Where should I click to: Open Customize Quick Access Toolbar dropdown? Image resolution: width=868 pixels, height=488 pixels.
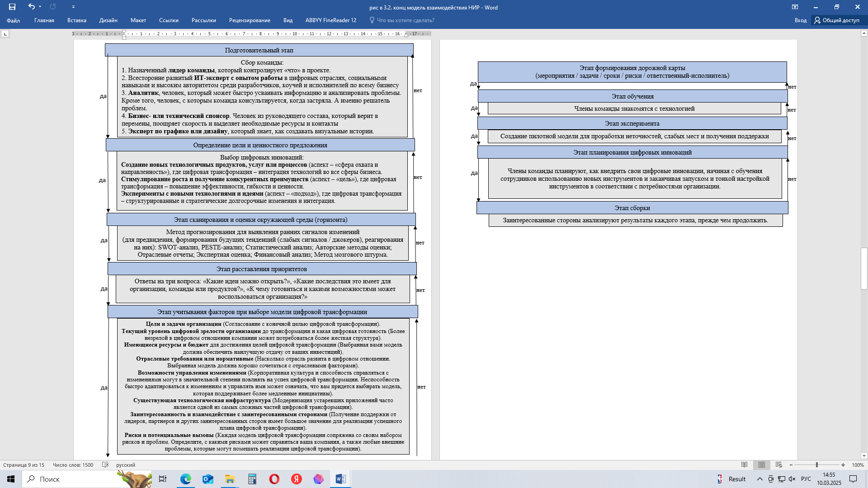coord(73,7)
